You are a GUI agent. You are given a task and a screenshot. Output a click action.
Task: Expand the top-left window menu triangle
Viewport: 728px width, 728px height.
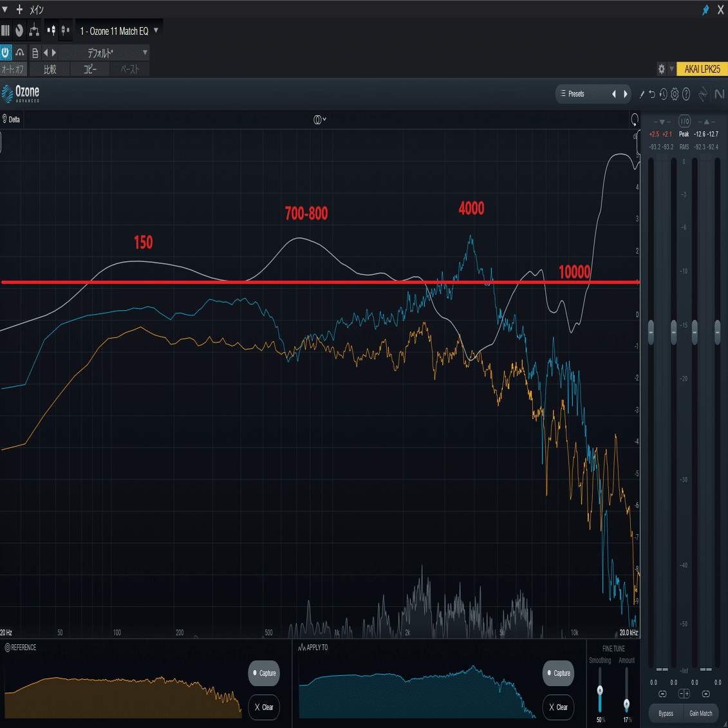pyautogui.click(x=5, y=9)
